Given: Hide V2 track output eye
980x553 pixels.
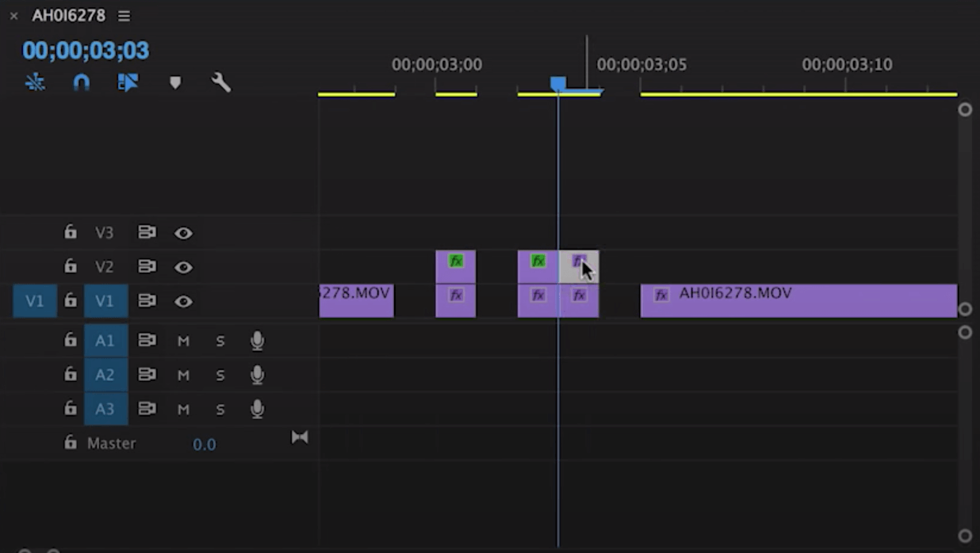Looking at the screenshot, I should point(183,267).
